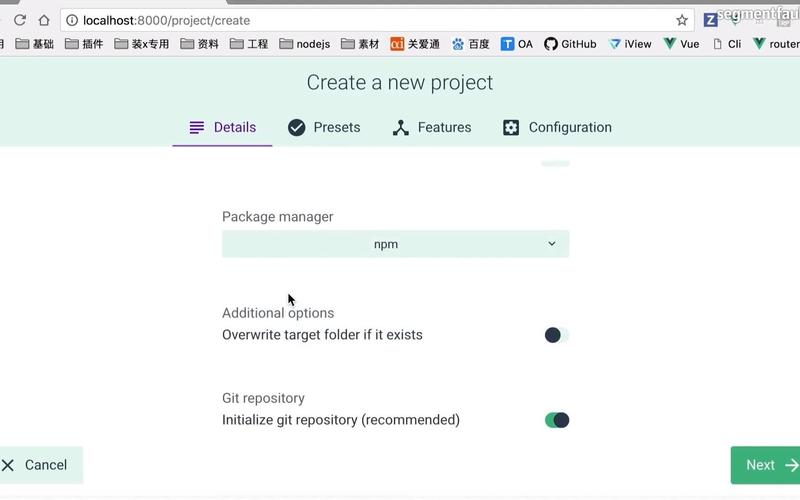The image size is (800, 500).
Task: Enable overwrite target folder toggle
Action: click(557, 335)
